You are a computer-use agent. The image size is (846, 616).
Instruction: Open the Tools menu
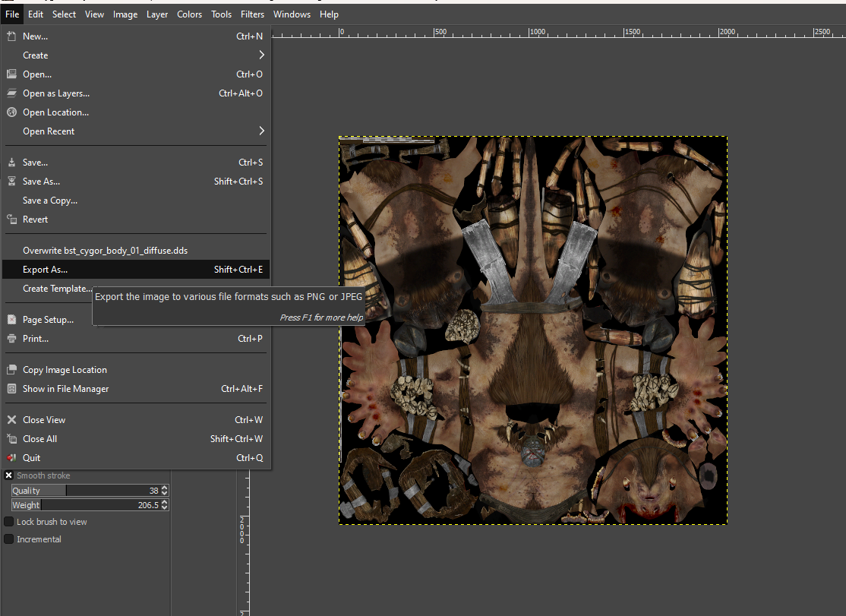click(x=221, y=14)
